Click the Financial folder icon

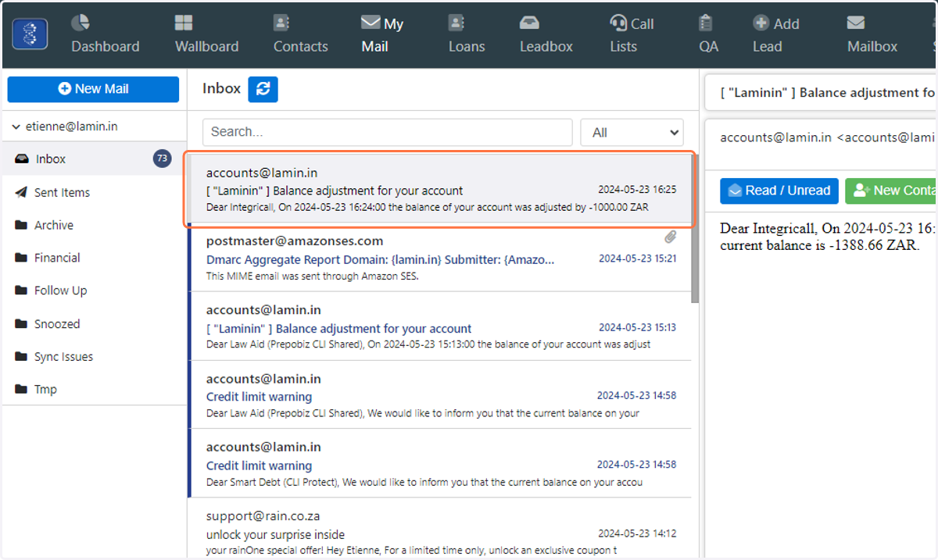(21, 258)
